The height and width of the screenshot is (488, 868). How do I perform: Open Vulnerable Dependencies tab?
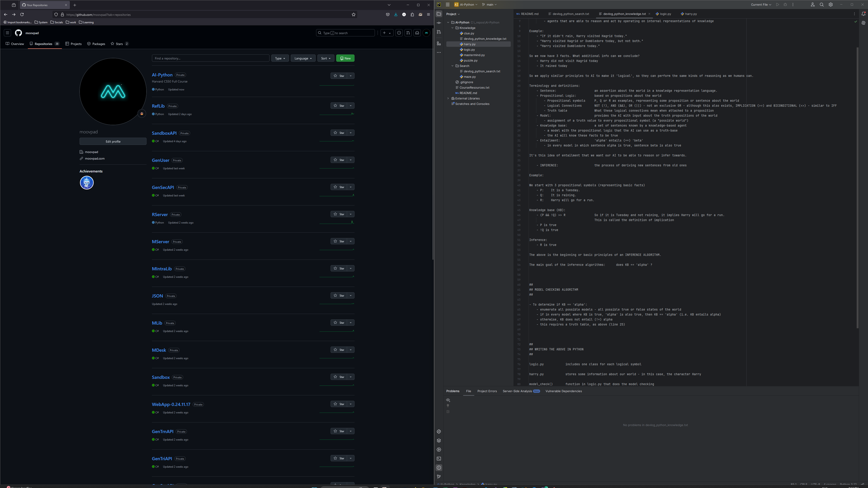tap(563, 391)
